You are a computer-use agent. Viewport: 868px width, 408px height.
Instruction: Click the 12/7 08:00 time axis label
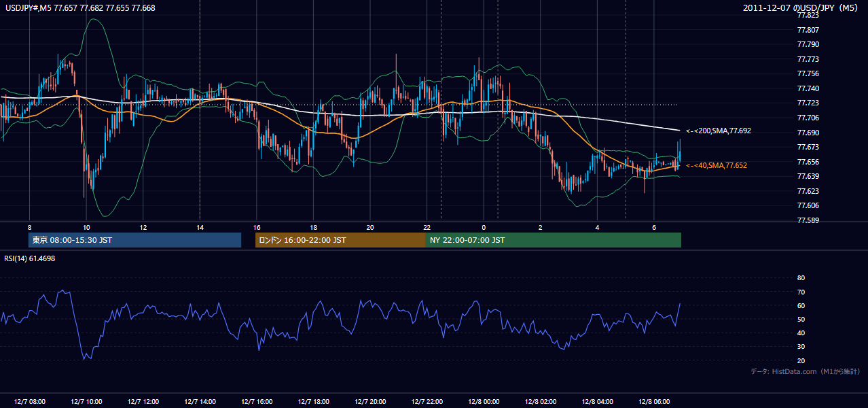(x=29, y=401)
